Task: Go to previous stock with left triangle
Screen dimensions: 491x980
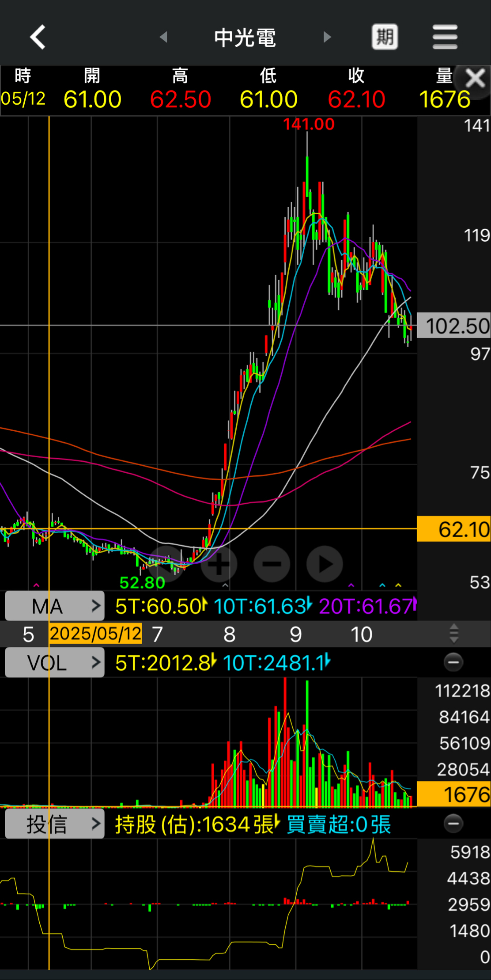Action: point(163,37)
